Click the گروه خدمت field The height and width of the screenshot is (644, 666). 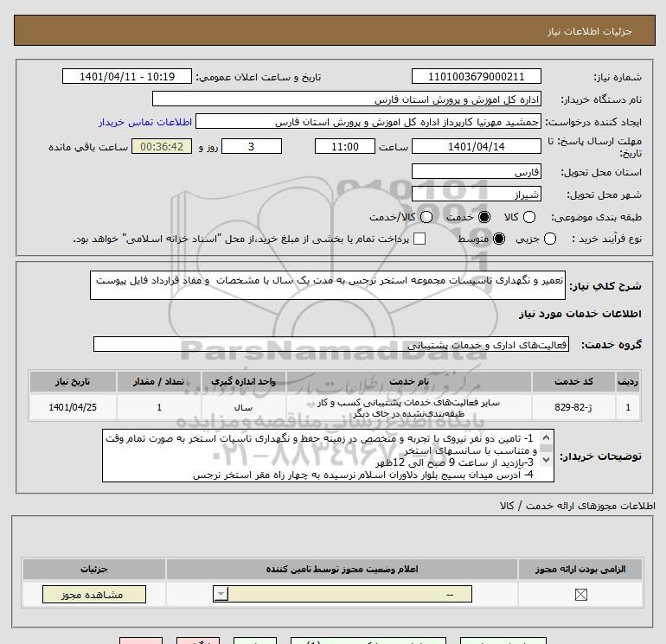(331, 344)
